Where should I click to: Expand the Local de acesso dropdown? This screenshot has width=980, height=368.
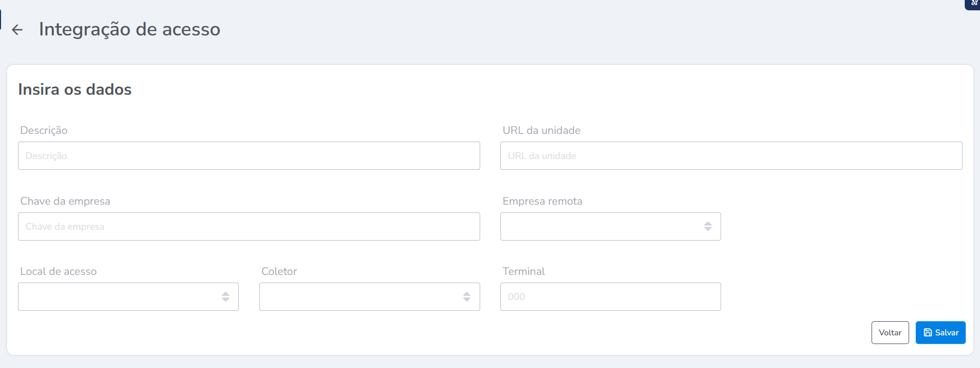128,297
